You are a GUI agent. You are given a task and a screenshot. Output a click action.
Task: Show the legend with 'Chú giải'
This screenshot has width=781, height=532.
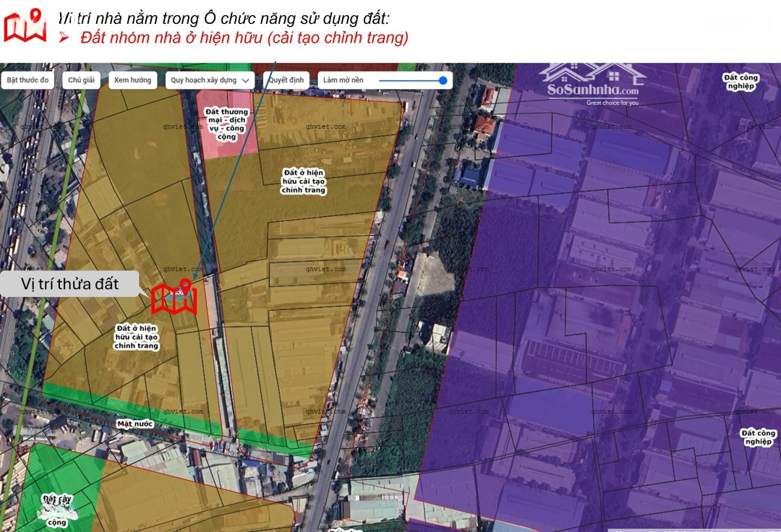click(82, 80)
